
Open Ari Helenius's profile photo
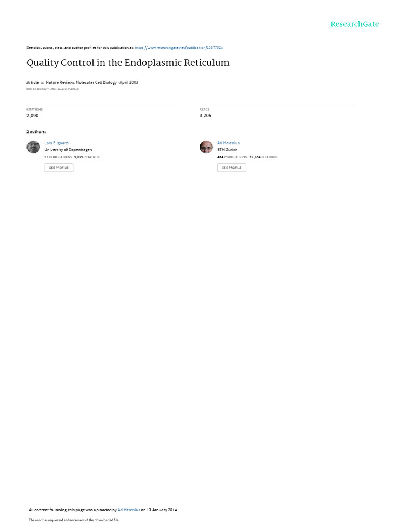206,147
